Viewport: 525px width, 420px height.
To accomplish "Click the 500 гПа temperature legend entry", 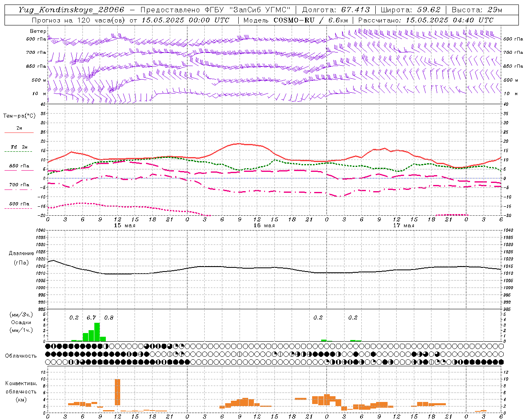I will pyautogui.click(x=19, y=204).
